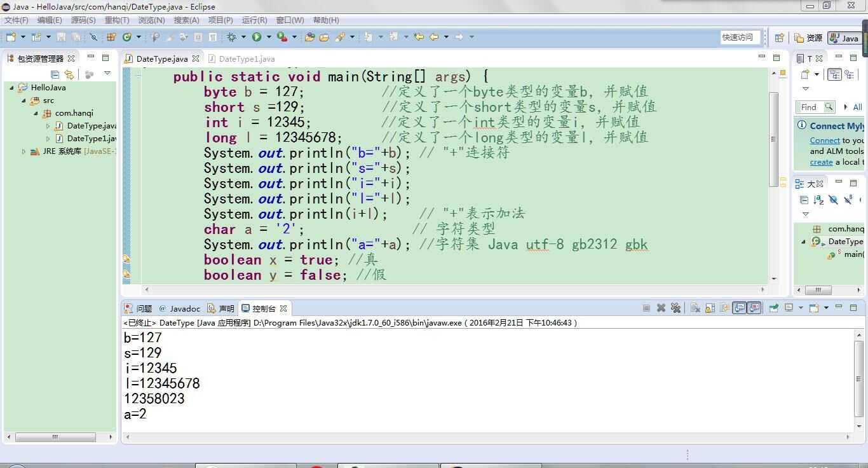Click Remove All Terminated Launches icon
Screen dimensions: 868x468
[x=675, y=308]
